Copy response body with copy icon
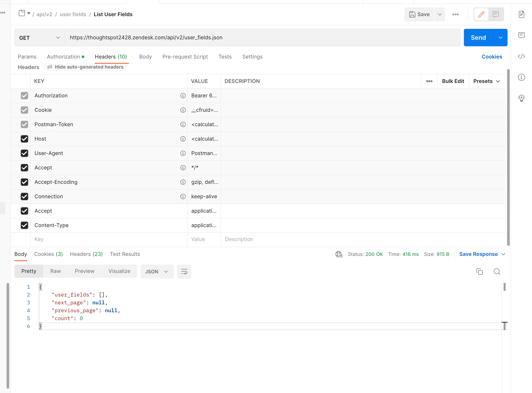This screenshot has width=532, height=393. pos(479,271)
